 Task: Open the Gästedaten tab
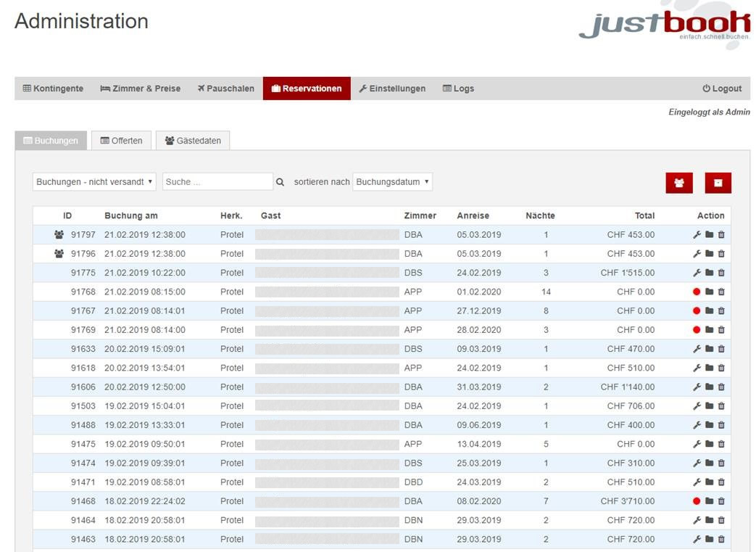(193, 141)
